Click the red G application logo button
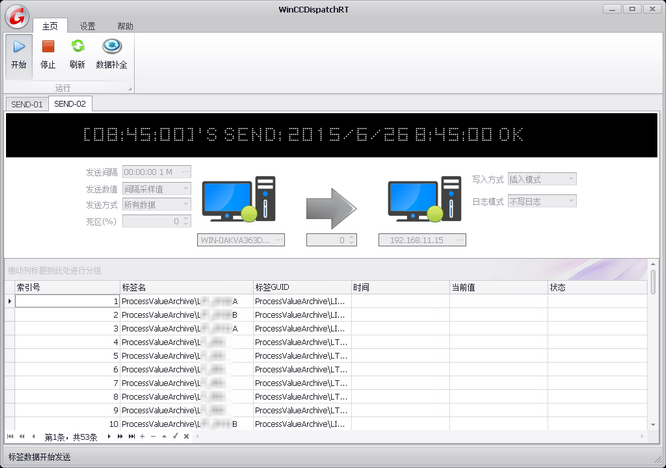 (17, 17)
